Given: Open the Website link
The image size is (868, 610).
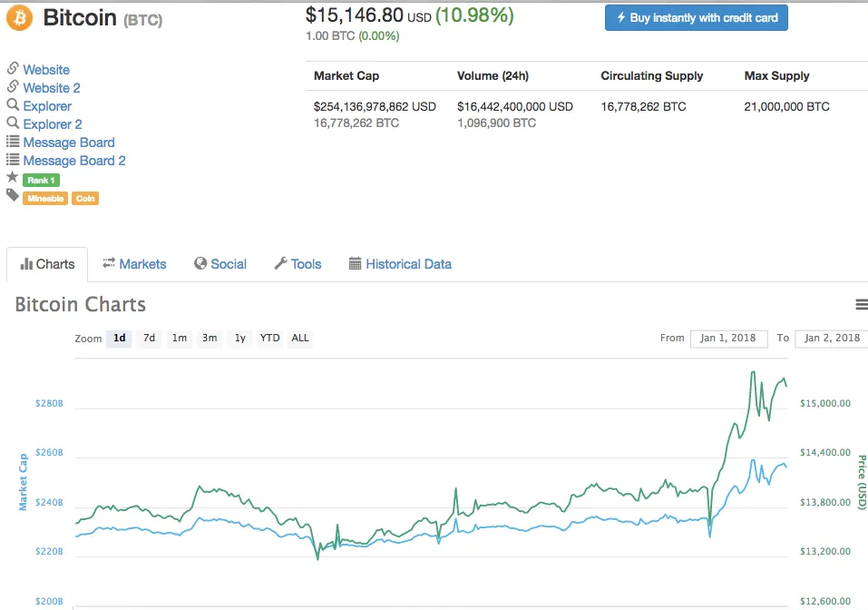Looking at the screenshot, I should pos(46,70).
